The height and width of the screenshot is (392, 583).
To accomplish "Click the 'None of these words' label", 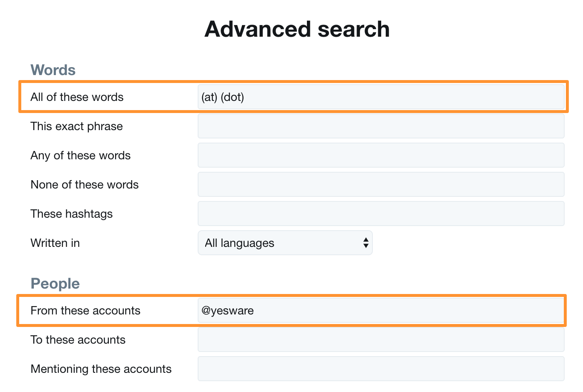I will pos(85,184).
